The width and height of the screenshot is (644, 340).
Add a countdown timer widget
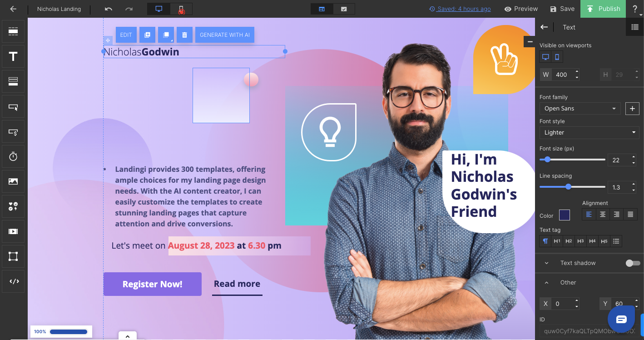[13, 157]
